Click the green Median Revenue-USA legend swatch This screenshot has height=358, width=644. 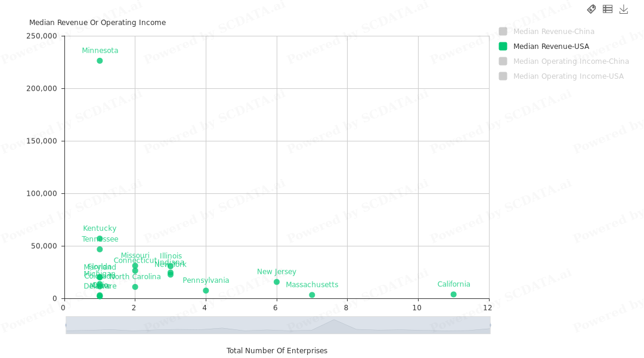(x=503, y=47)
